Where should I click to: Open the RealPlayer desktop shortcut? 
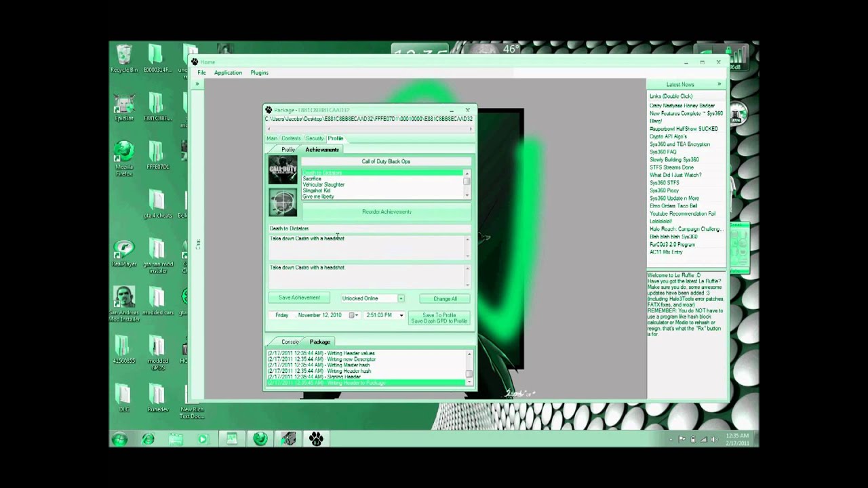click(123, 253)
